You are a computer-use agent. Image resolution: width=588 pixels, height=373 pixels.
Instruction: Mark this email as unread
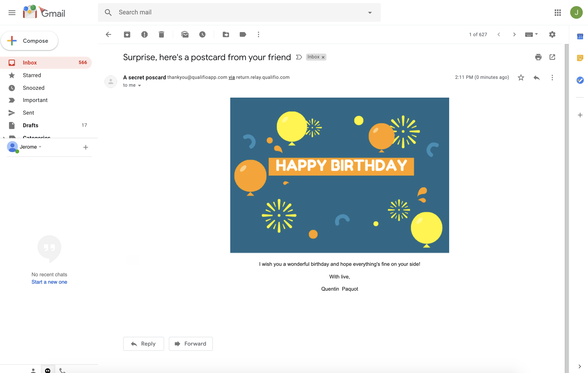click(x=185, y=34)
